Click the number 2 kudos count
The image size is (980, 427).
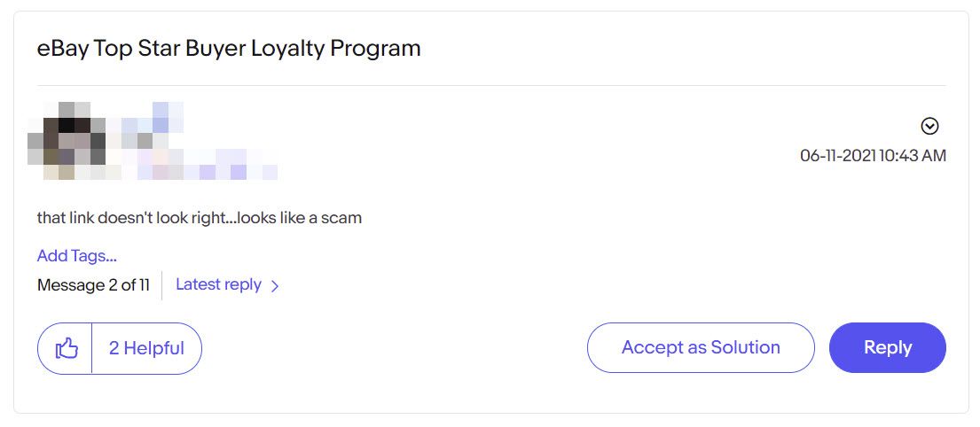pos(114,348)
